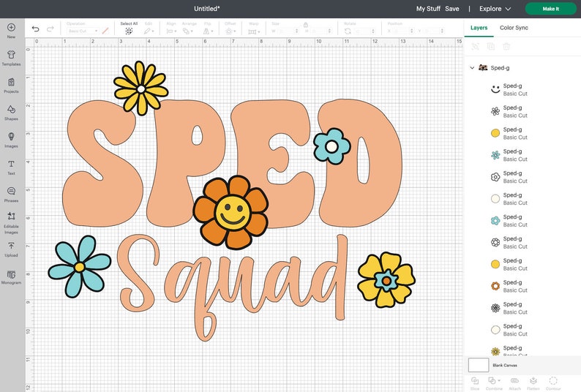Open the Edit dropdown
Image resolution: width=581 pixels, height=392 pixels.
[x=149, y=31]
